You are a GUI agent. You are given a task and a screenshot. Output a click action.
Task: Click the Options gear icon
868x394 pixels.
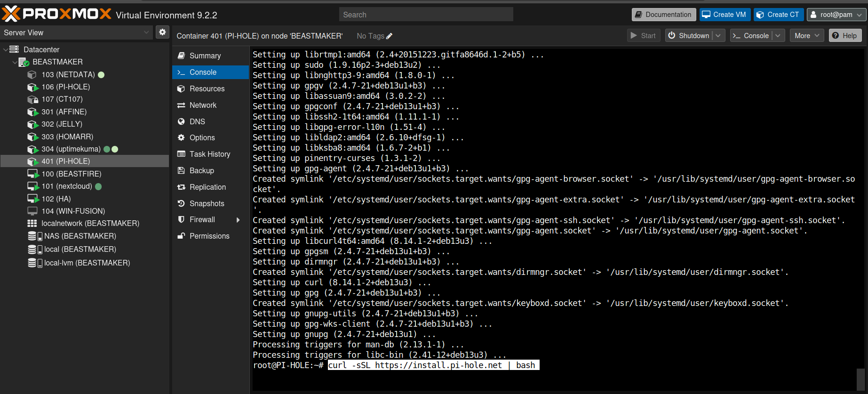point(181,137)
